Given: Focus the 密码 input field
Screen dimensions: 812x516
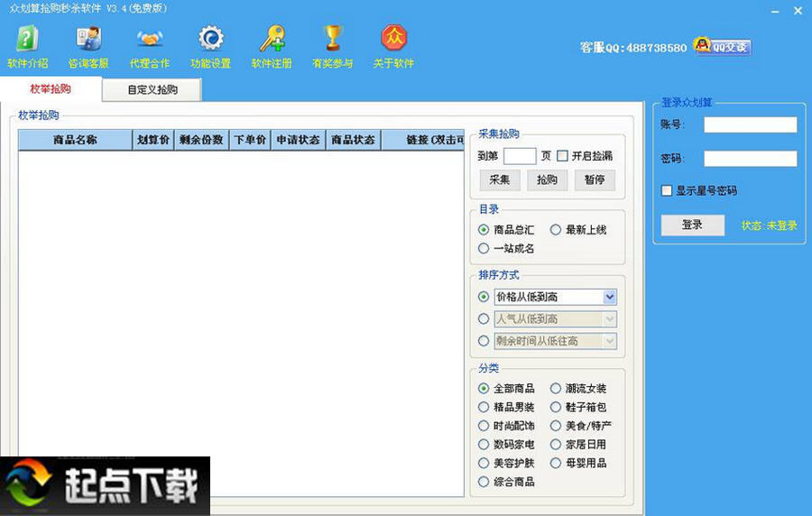Looking at the screenshot, I should coord(751,159).
